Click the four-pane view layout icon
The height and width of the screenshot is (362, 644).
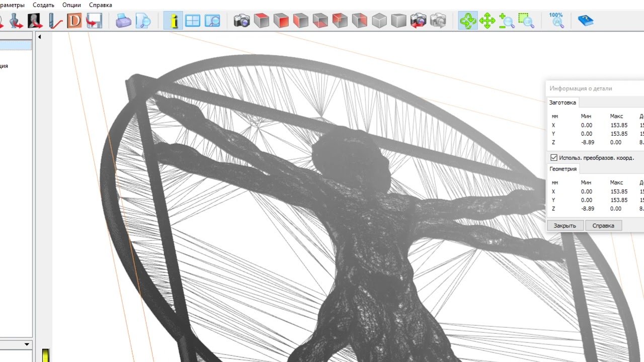point(193,21)
